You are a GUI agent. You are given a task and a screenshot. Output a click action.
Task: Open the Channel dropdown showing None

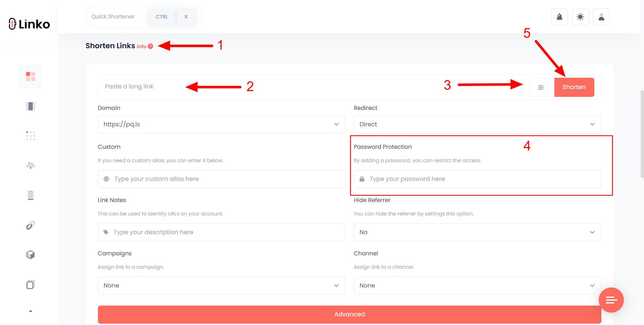click(x=477, y=285)
